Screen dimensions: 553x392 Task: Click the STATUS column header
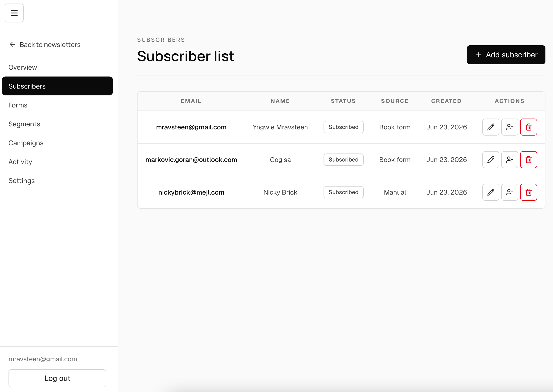point(343,101)
